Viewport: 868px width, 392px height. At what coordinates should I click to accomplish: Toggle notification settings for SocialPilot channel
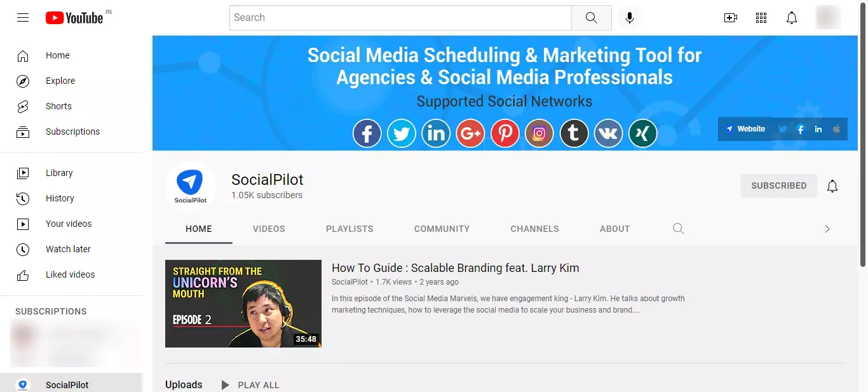coord(832,186)
